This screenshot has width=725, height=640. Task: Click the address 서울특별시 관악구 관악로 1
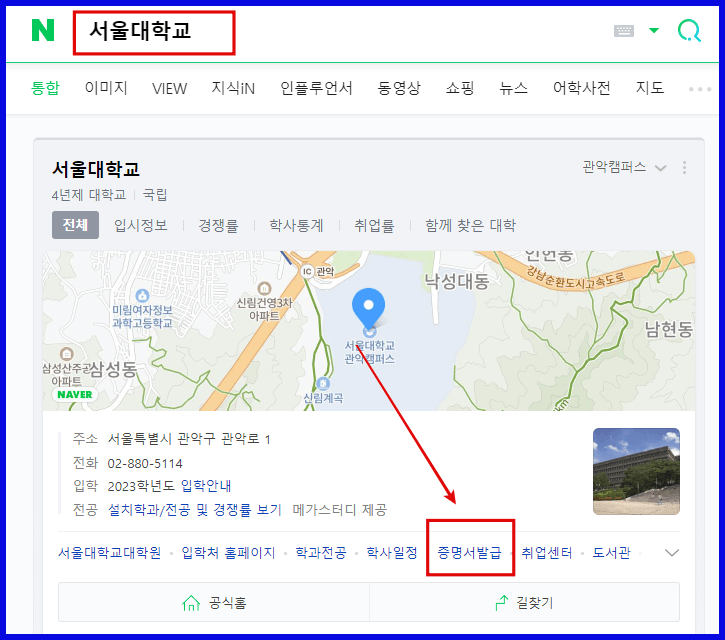tap(189, 439)
